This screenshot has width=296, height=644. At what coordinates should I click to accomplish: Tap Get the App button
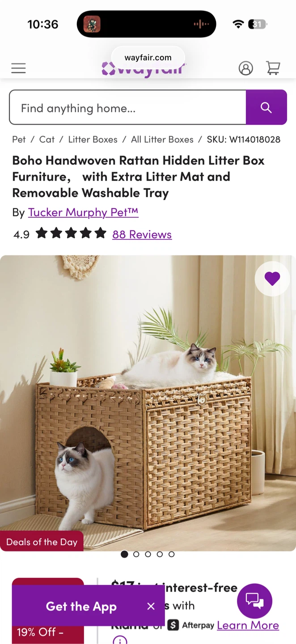[x=81, y=606]
